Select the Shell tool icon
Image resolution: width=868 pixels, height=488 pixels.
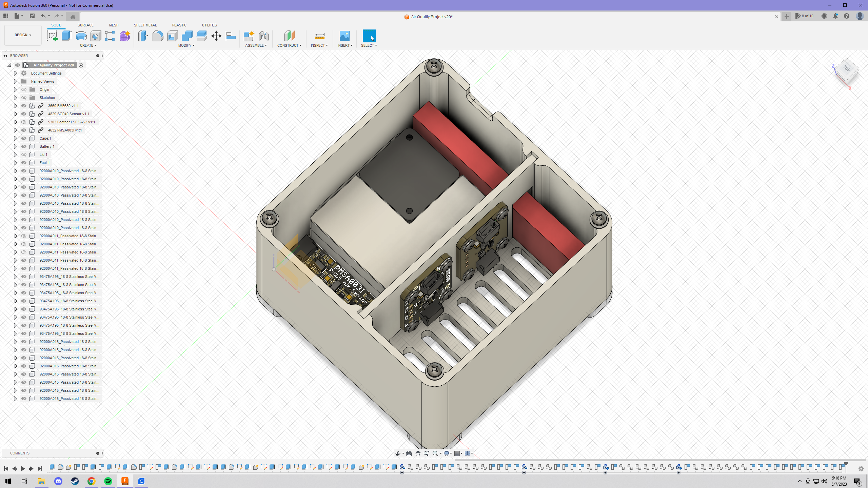172,36
